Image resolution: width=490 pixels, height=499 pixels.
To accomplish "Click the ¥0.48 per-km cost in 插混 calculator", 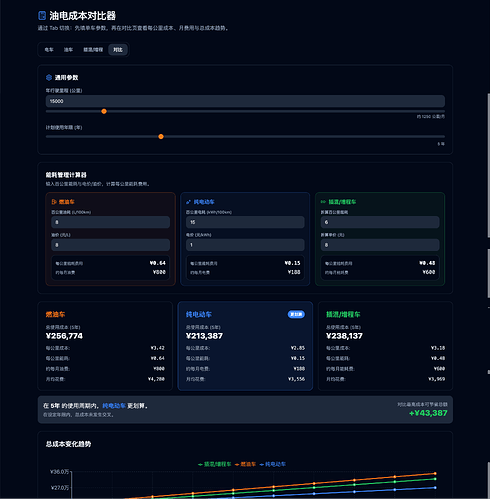I will click(427, 263).
